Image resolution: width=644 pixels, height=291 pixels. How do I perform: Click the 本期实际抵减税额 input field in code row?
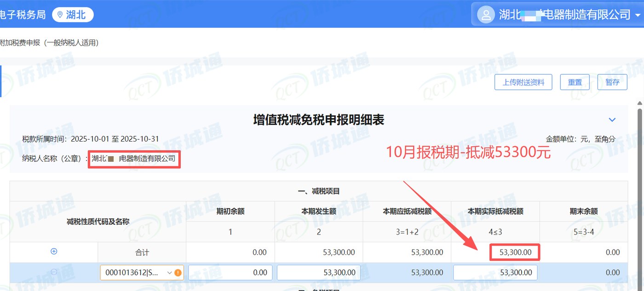coord(495,273)
